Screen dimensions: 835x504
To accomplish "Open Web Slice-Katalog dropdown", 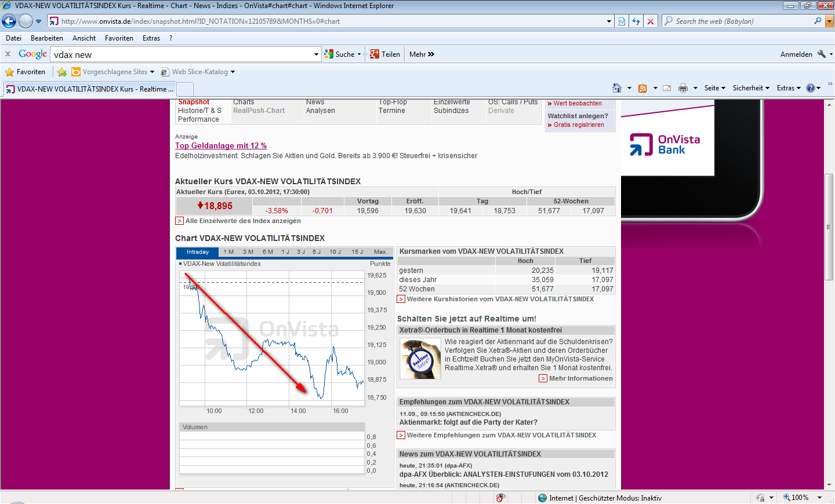I will click(x=198, y=72).
